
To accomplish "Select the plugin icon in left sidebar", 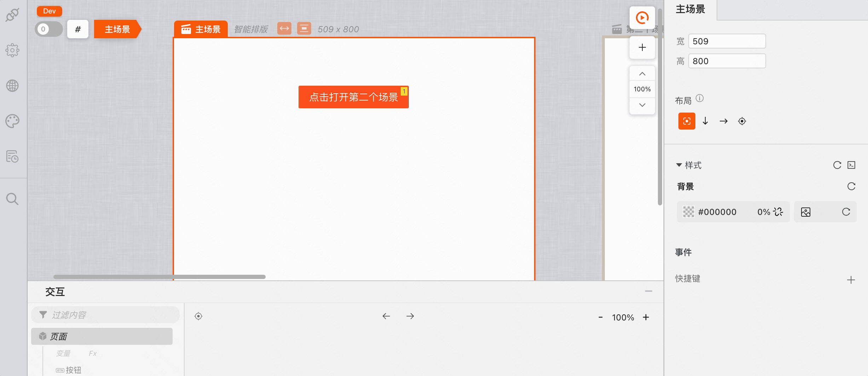I will point(13,15).
